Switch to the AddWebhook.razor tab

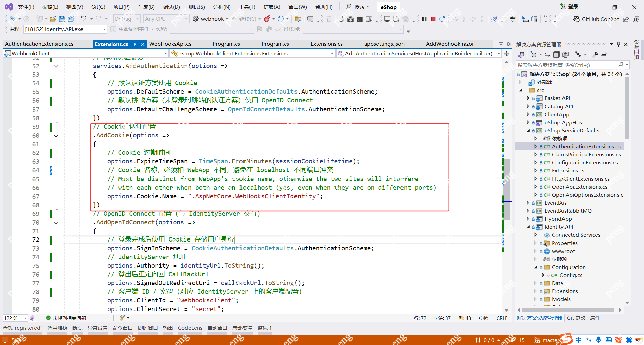[x=450, y=44]
